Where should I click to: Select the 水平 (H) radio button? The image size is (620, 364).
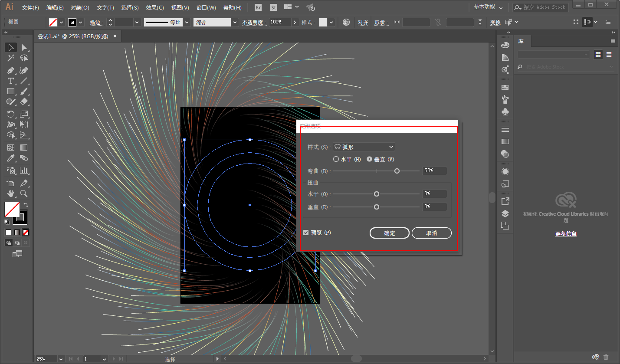(x=336, y=159)
